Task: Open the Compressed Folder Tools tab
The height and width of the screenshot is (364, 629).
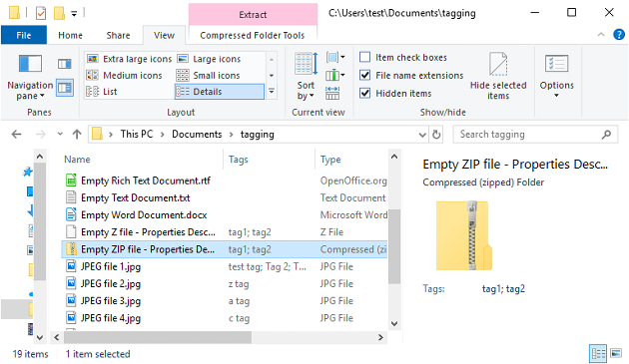Action: point(253,35)
